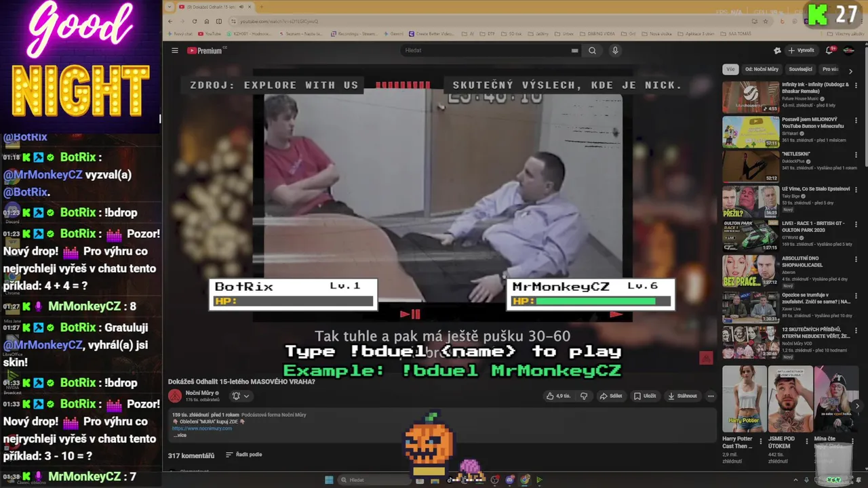Open the Řadit podle sort dropdown
The image size is (868, 488).
pyautogui.click(x=243, y=455)
